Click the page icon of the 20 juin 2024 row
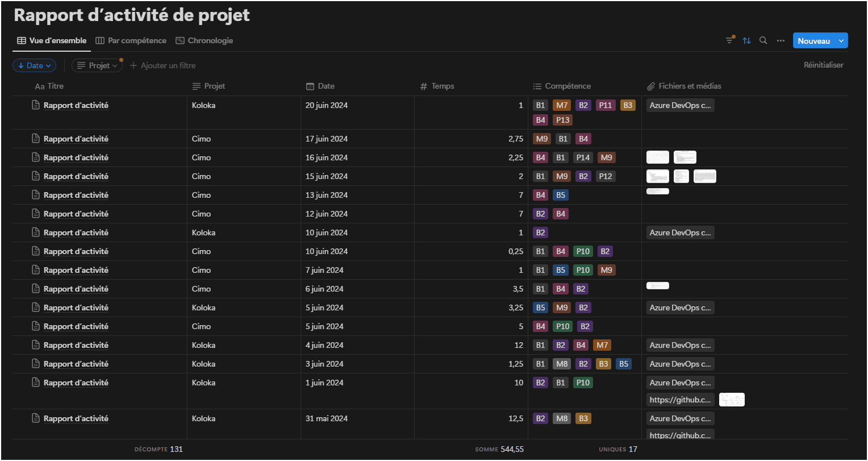The height and width of the screenshot is (461, 868). pos(36,105)
